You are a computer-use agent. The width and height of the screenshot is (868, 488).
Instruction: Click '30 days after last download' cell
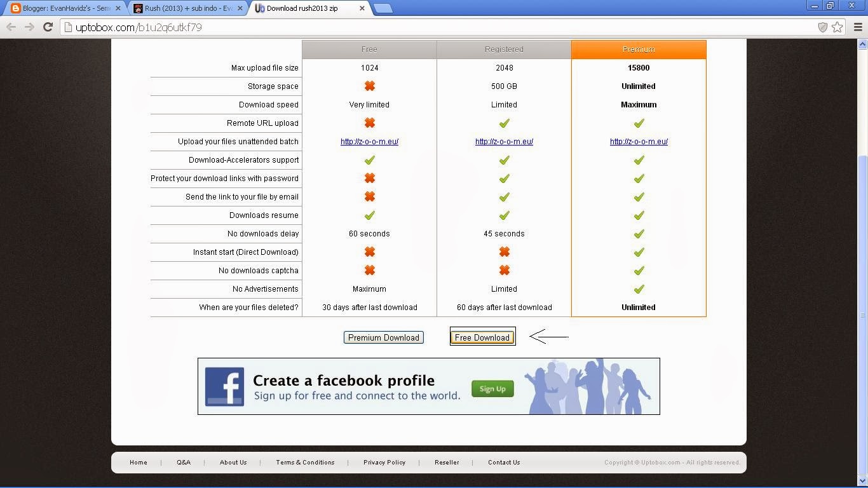[x=370, y=308]
